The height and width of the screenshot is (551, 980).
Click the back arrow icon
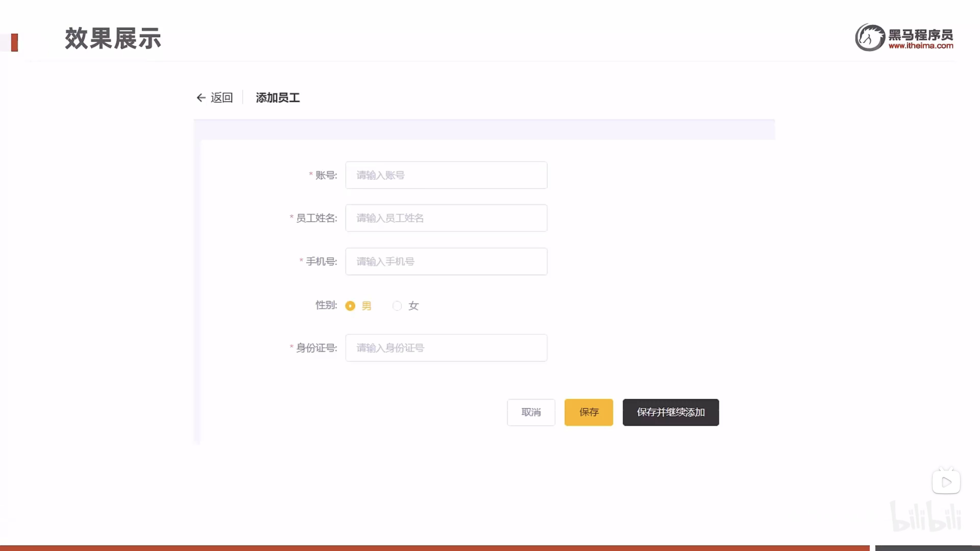pyautogui.click(x=201, y=98)
